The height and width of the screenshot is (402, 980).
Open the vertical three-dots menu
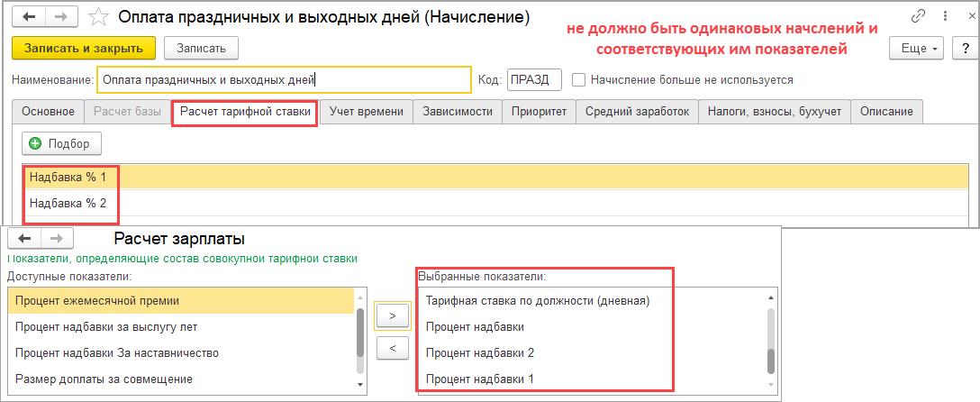(940, 17)
